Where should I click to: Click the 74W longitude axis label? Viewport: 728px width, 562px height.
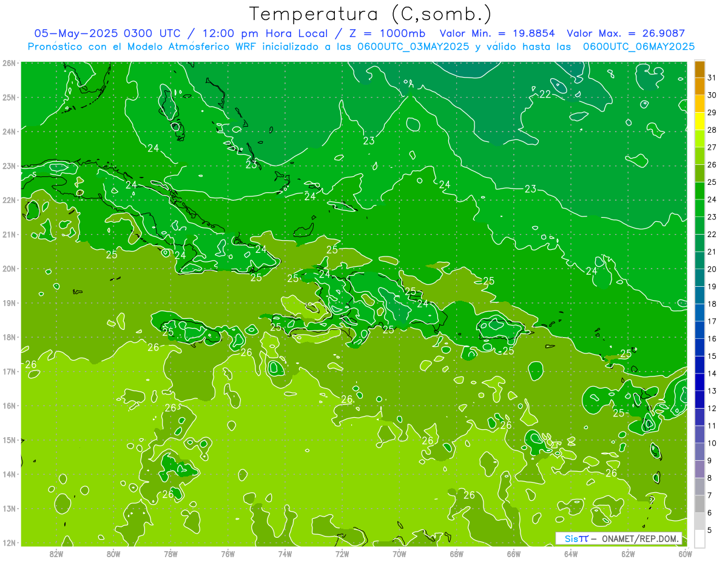(x=285, y=554)
